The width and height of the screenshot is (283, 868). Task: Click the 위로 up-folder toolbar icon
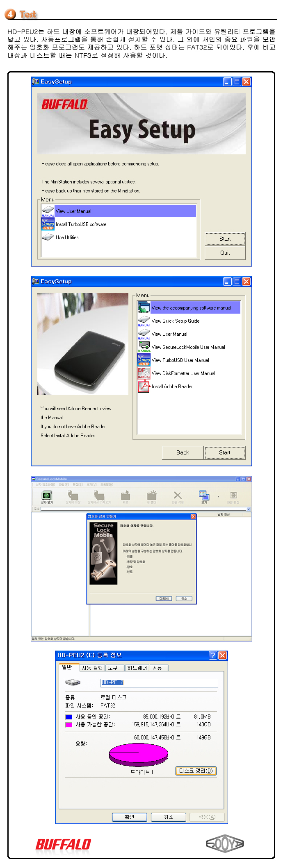[126, 497]
